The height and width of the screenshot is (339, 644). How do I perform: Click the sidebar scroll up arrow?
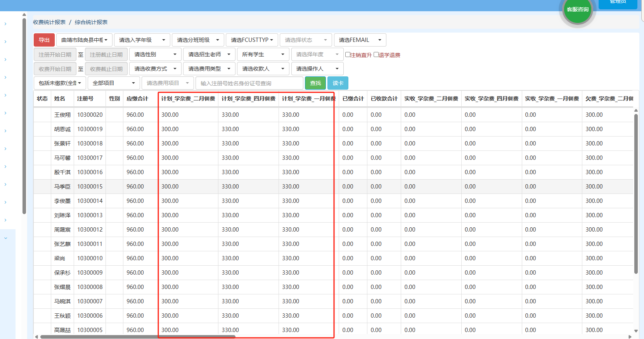coord(24,15)
